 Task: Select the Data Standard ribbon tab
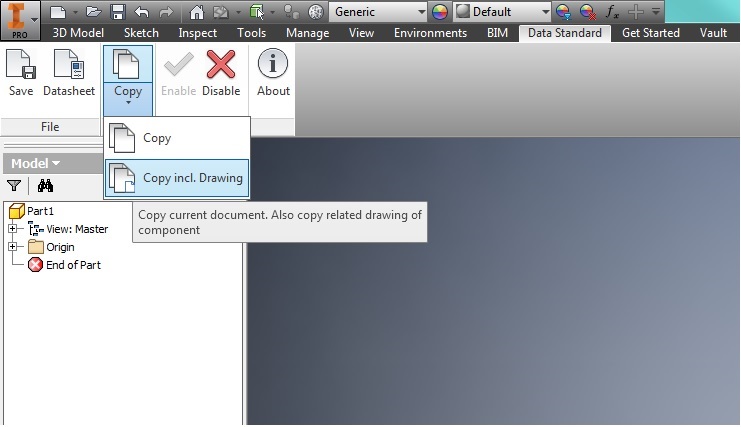[565, 33]
